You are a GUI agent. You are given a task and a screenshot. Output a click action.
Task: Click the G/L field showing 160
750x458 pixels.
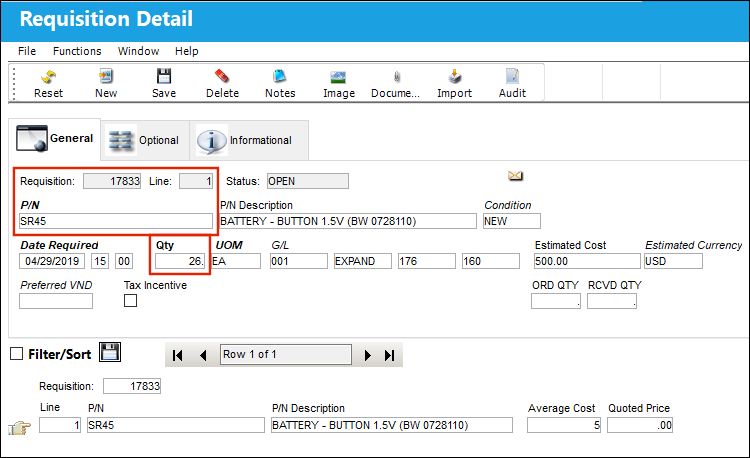491,261
